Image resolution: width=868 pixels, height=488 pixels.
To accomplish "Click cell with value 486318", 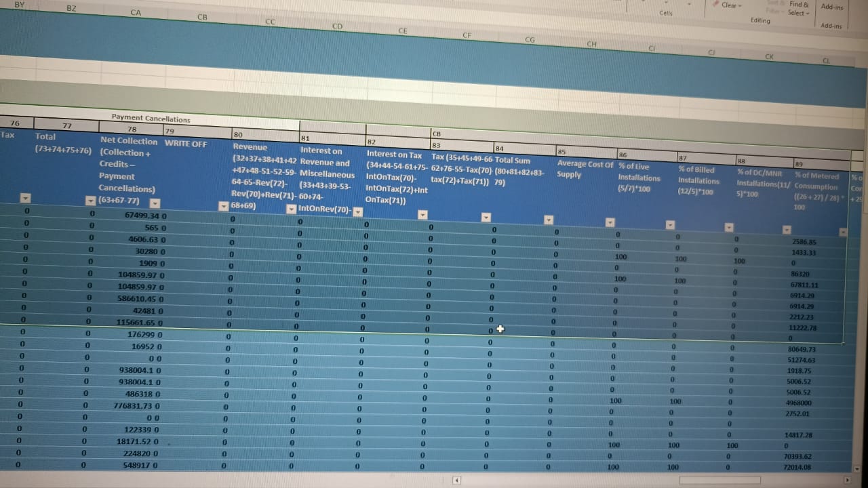I will (143, 394).
